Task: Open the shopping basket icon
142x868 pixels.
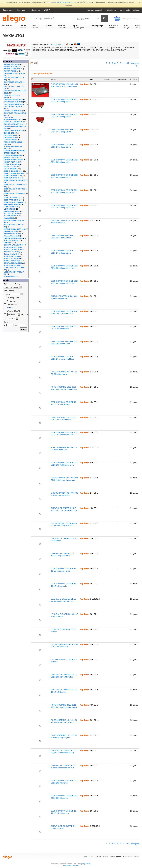Action: click(117, 19)
